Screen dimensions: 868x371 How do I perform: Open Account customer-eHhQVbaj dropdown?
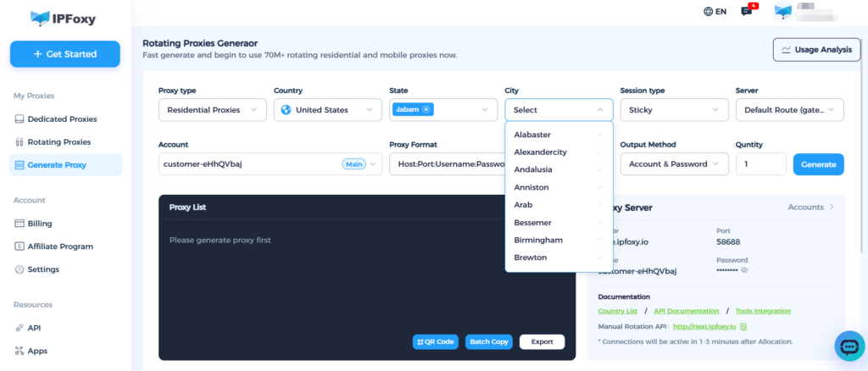270,164
